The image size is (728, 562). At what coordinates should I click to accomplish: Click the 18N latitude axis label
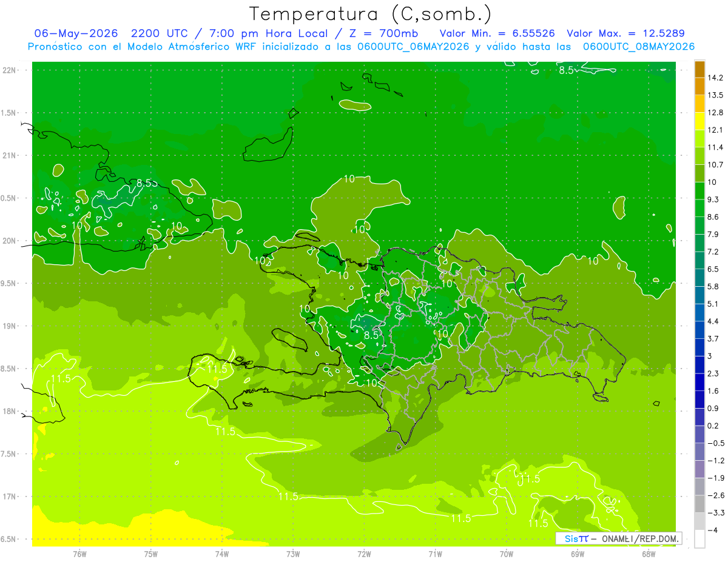tap(10, 411)
